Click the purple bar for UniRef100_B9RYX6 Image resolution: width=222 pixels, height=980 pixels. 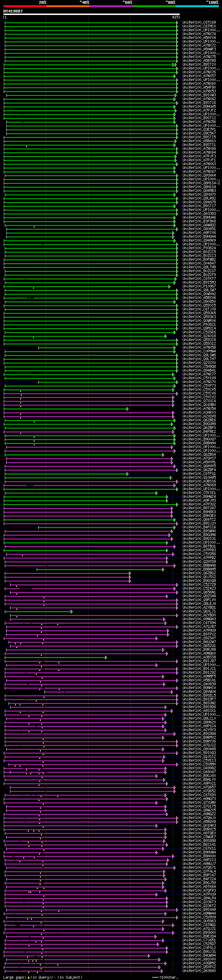(91, 742)
